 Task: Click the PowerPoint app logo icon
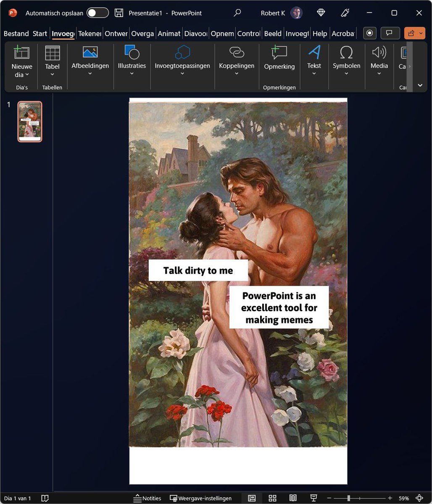click(x=13, y=13)
